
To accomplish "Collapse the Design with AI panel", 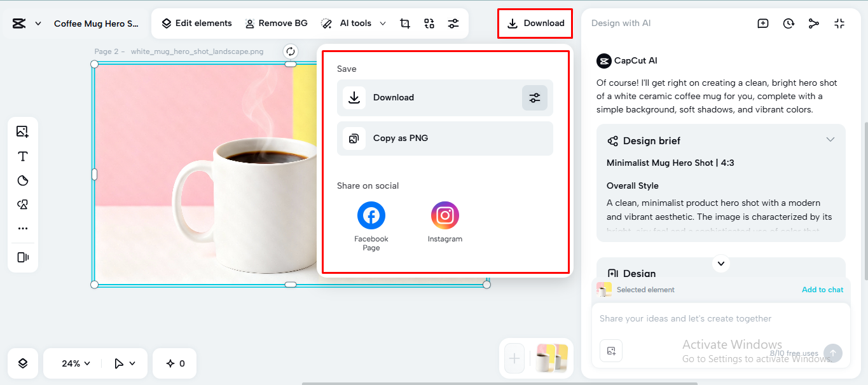I will point(839,24).
